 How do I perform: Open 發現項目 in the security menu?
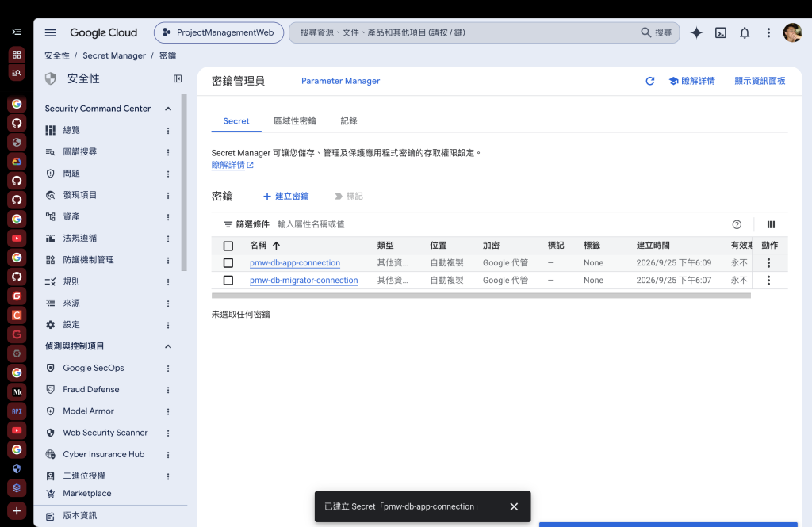point(80,195)
